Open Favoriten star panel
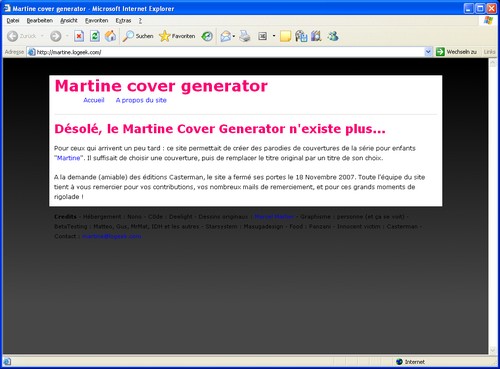 177,36
